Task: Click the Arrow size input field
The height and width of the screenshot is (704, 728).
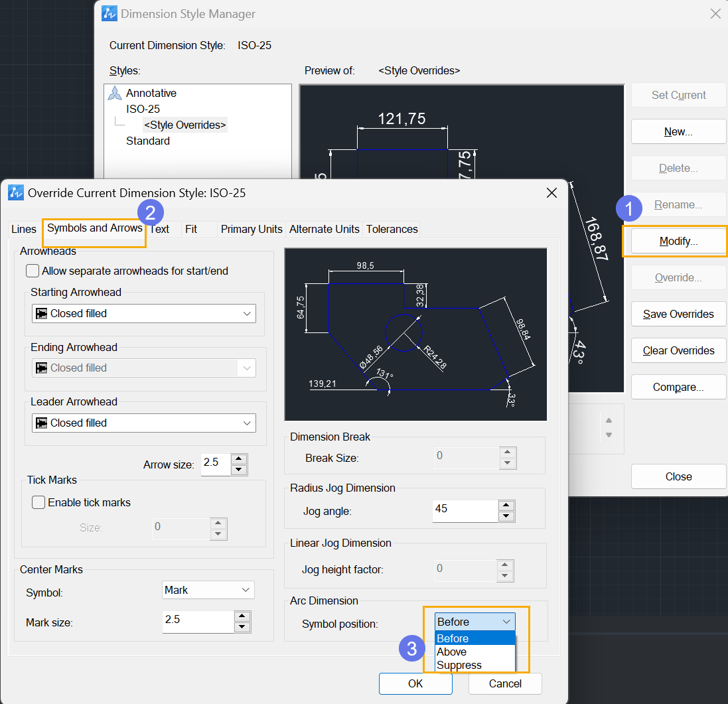Action: (216, 464)
